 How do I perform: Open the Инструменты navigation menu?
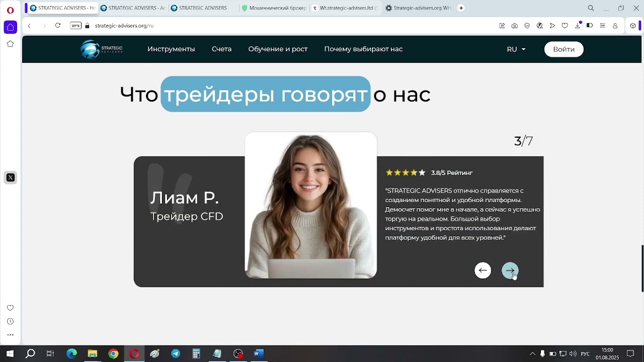click(x=171, y=49)
